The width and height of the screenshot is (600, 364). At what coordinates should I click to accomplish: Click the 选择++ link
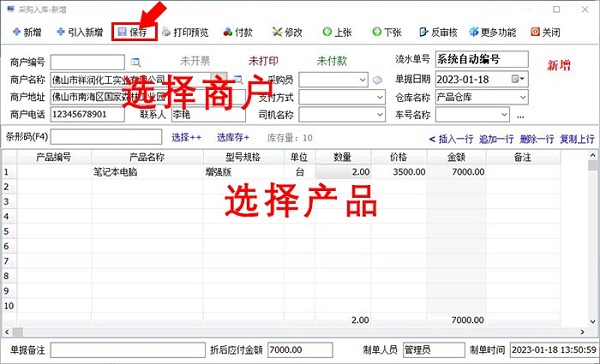coord(186,137)
